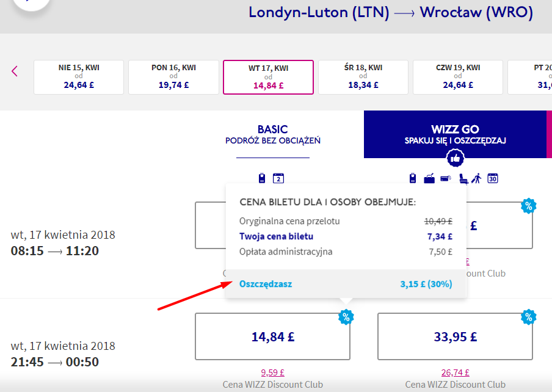Select 33,95 £ WIZZ GO fare for 21:45 flight
Viewport: 552px width, 392px height.
coord(454,336)
